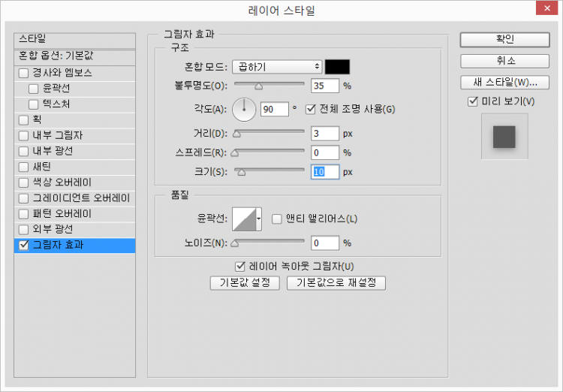Enable the 경사와 엠보스 checkbox
The width and height of the screenshot is (563, 392).
[24, 73]
